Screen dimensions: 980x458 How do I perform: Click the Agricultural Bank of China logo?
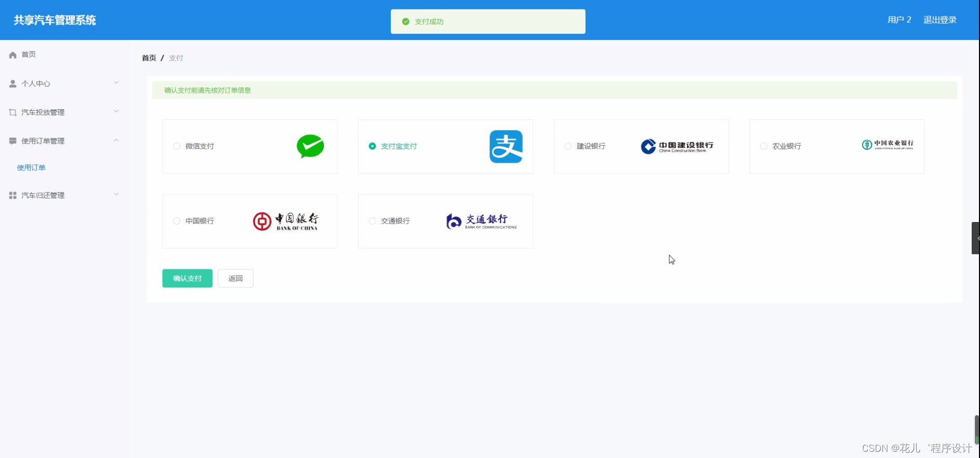pyautogui.click(x=888, y=145)
